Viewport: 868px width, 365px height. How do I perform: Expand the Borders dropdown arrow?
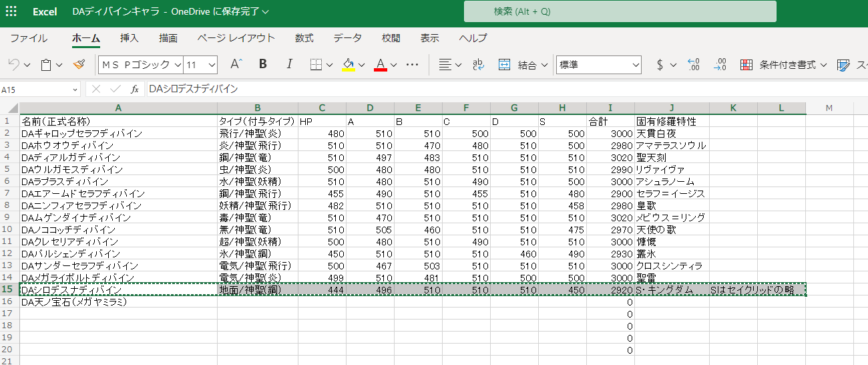tap(329, 66)
